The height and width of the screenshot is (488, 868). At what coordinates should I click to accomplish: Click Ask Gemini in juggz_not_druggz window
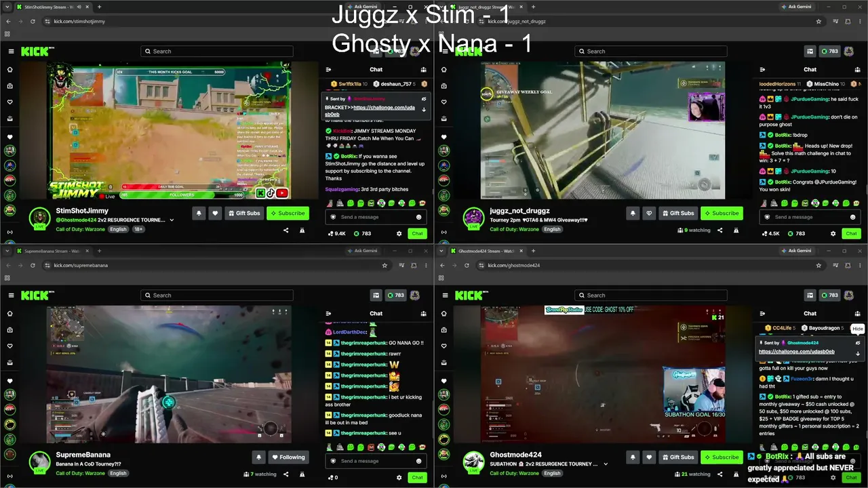[x=798, y=7]
